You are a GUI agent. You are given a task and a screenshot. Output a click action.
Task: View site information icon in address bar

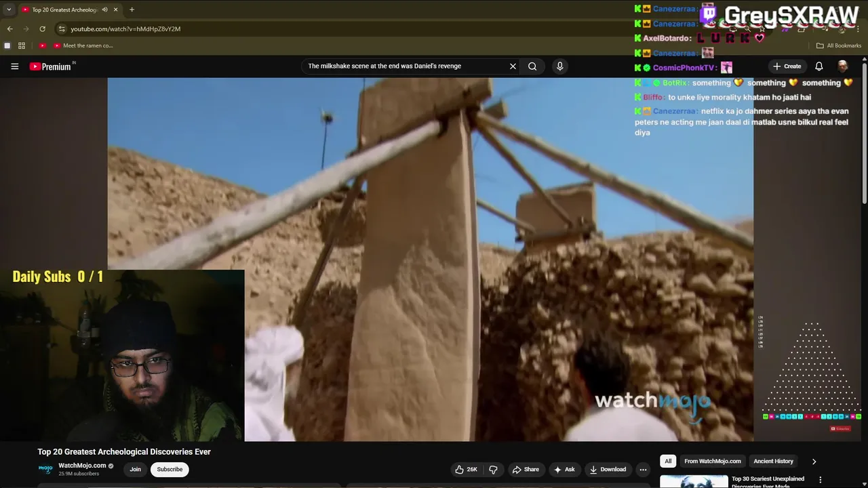(x=62, y=29)
